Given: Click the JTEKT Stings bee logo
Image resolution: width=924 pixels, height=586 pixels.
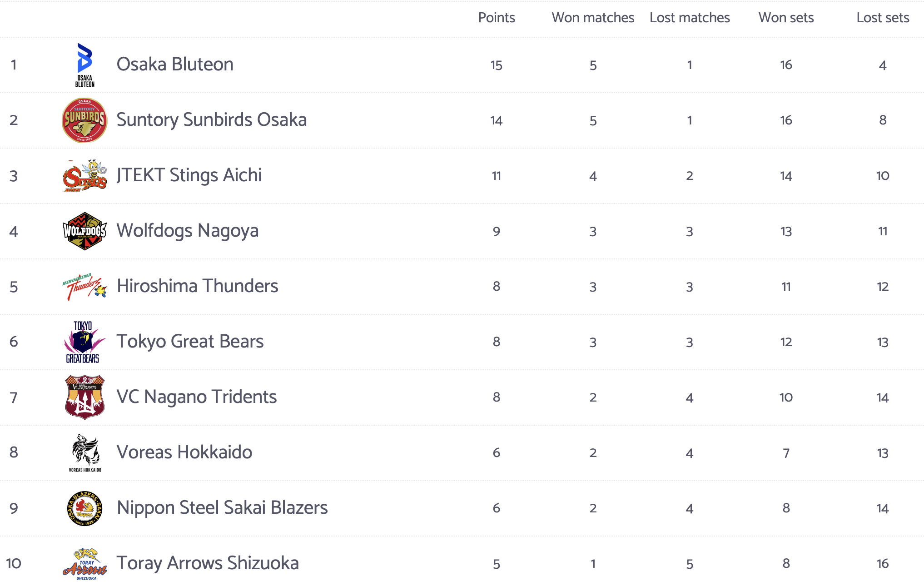Looking at the screenshot, I should click(x=84, y=176).
